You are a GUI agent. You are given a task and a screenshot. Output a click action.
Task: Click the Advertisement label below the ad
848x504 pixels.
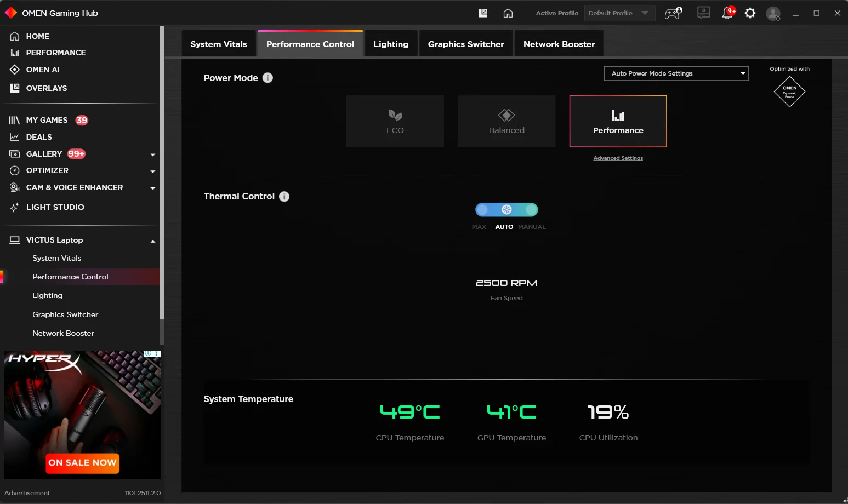[x=27, y=493]
